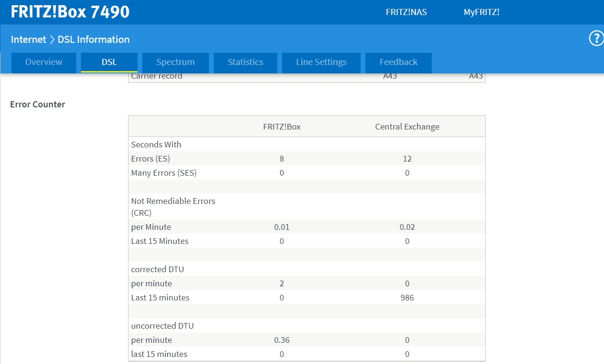The height and width of the screenshot is (364, 604).
Task: Click the FRITZ!Box 7490 logo
Action: [70, 12]
